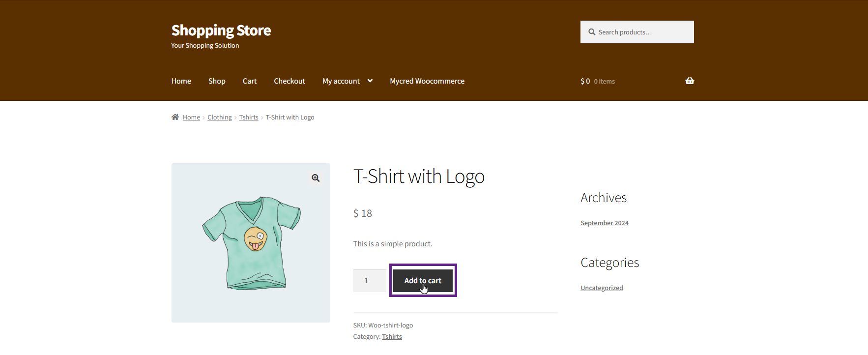Screen dimensions: 868x355
Task: Click the Home navigation menu item
Action: [181, 81]
